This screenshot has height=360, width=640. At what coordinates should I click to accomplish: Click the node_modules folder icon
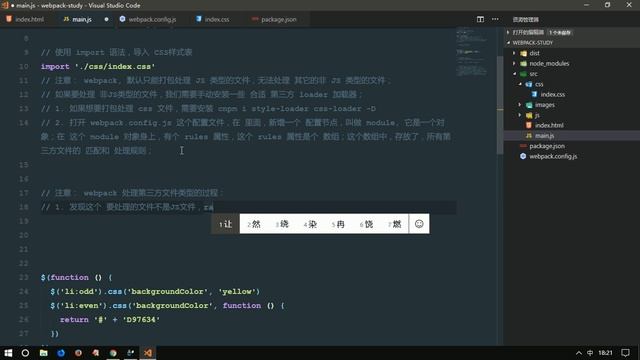coord(523,63)
